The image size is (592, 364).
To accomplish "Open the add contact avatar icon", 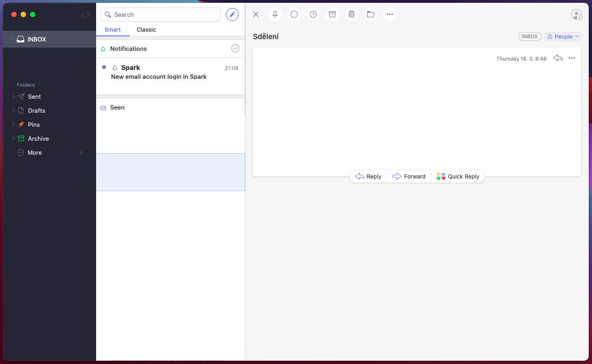I will pos(577,14).
